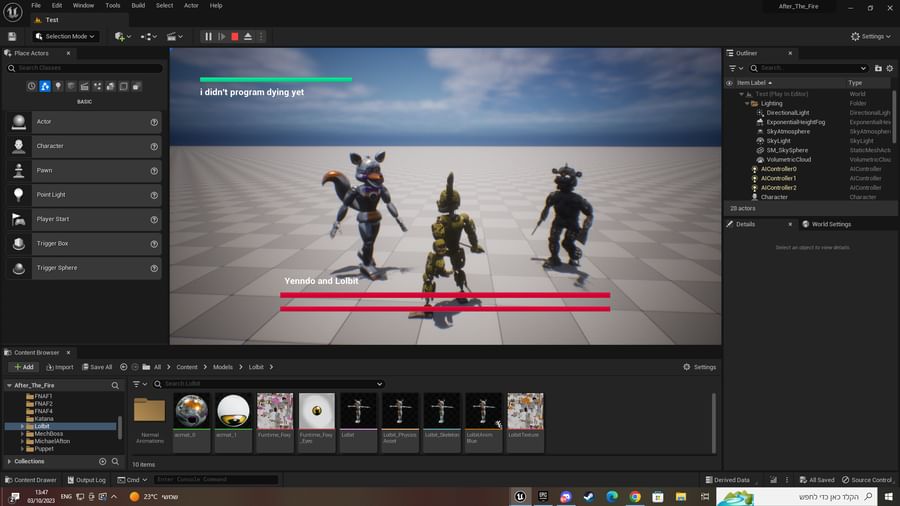The image size is (900, 506).
Task: Expand the Lolbit folder in tree
Action: coord(22,426)
